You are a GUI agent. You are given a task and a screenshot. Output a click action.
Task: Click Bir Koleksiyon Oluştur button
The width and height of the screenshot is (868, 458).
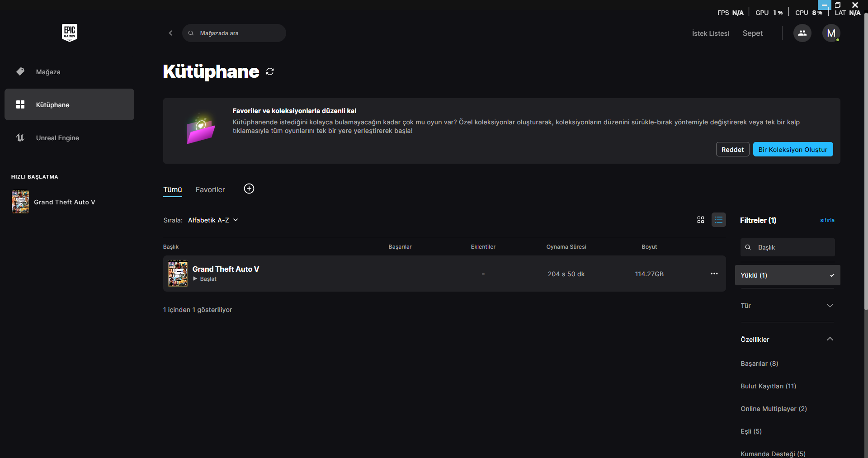tap(793, 149)
